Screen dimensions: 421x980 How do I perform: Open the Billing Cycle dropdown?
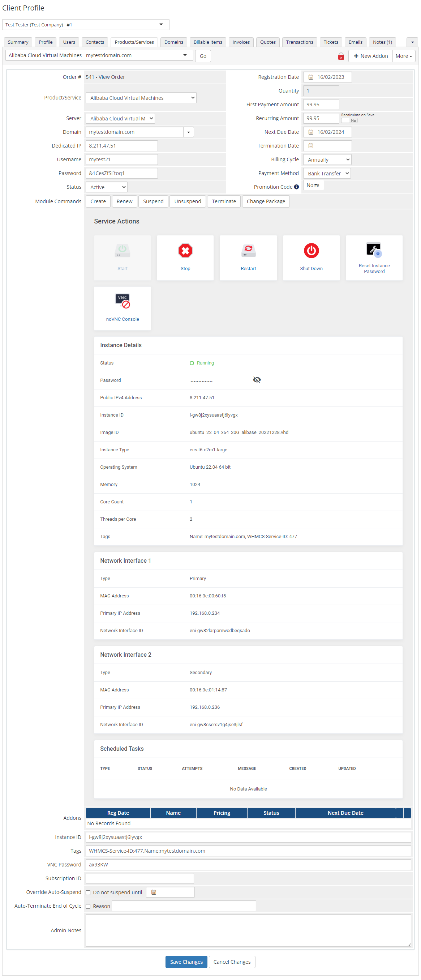click(327, 160)
